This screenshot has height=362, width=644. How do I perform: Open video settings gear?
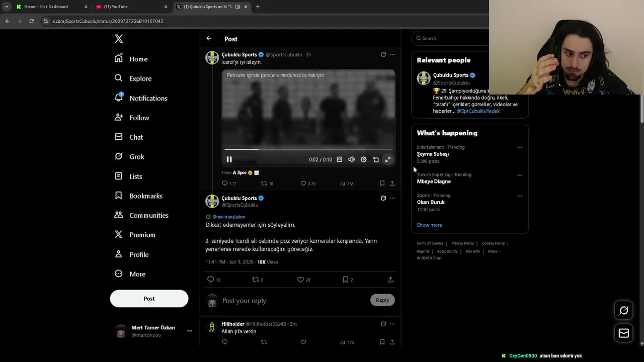(x=363, y=159)
